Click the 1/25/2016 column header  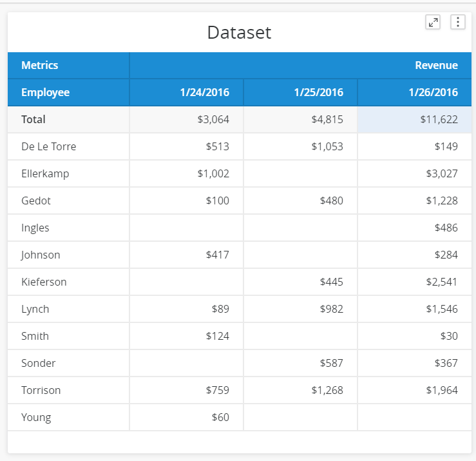tap(301, 92)
